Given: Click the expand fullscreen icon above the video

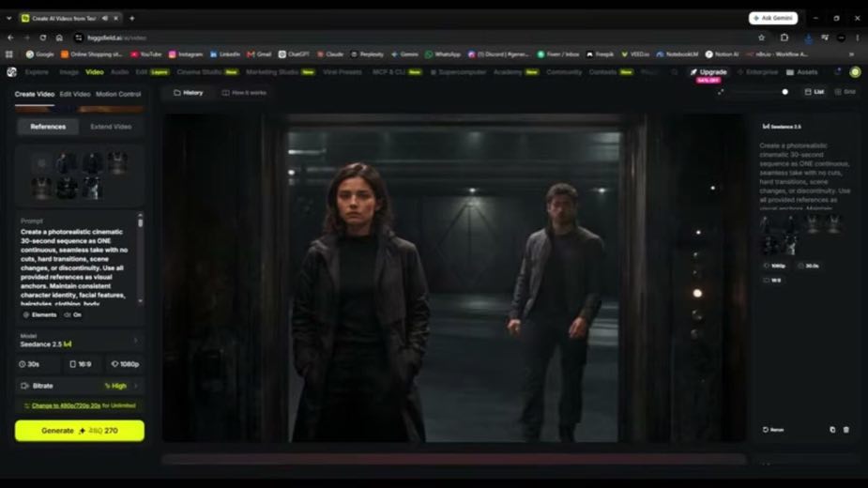Looking at the screenshot, I should (720, 92).
